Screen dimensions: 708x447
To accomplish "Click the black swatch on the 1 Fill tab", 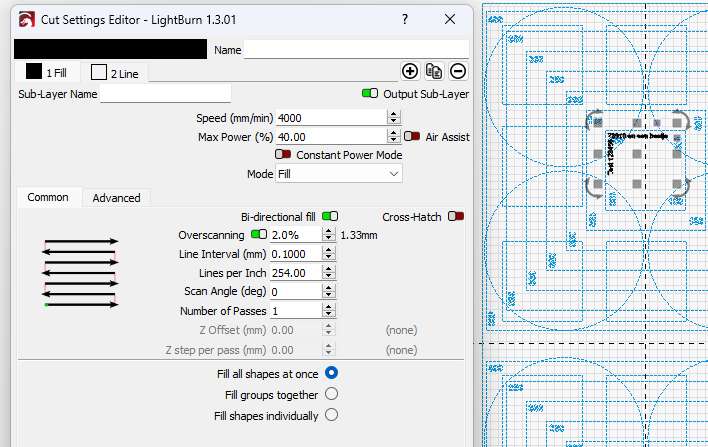I will point(34,72).
